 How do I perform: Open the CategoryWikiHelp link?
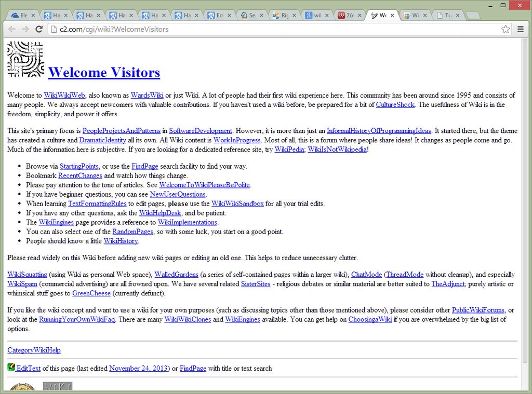(x=34, y=350)
